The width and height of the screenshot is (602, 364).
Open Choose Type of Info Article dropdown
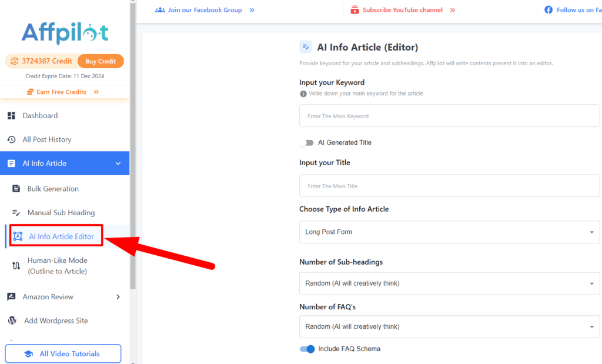click(449, 232)
